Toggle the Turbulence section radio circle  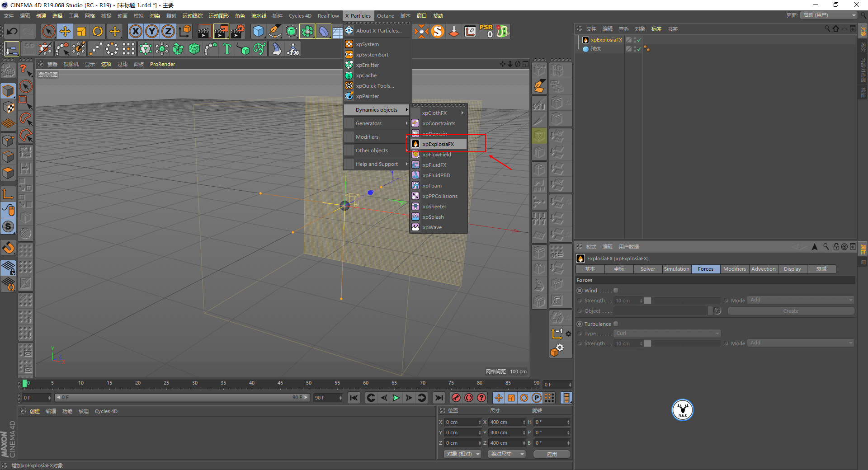pyautogui.click(x=580, y=324)
